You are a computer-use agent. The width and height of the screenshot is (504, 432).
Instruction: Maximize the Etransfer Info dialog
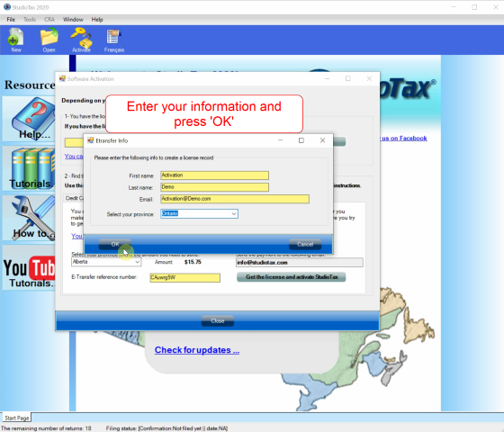[301, 140]
